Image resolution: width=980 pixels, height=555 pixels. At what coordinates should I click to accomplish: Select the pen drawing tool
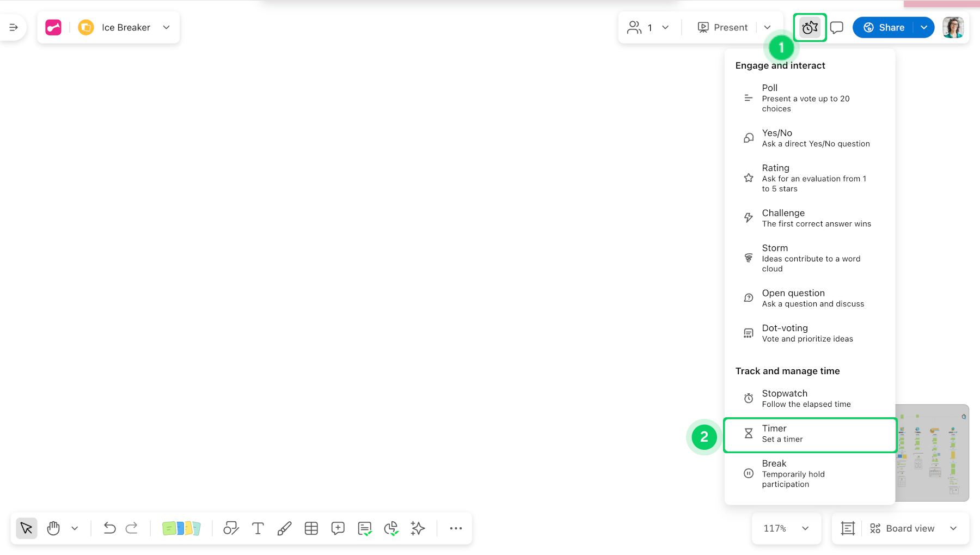(x=284, y=528)
